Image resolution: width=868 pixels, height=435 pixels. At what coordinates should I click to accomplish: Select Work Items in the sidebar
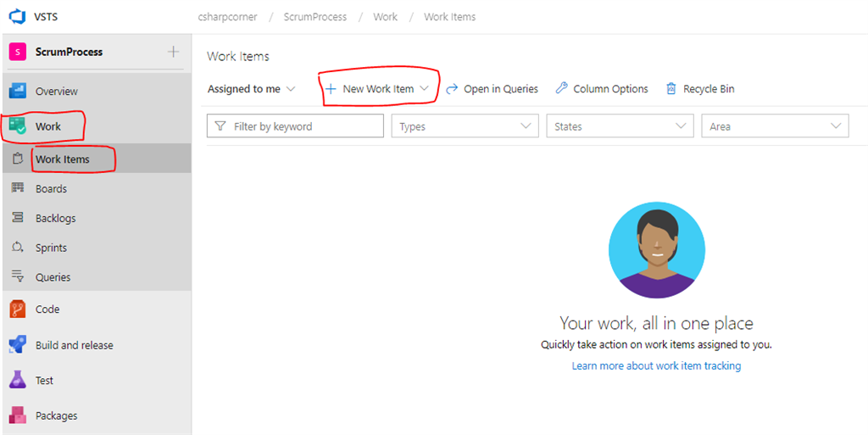point(97,159)
